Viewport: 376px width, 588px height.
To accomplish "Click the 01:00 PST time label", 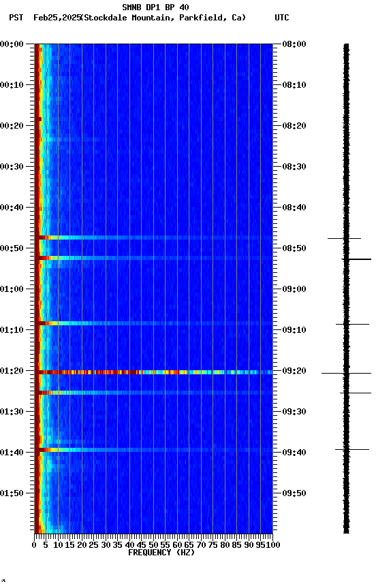I will (x=12, y=289).
